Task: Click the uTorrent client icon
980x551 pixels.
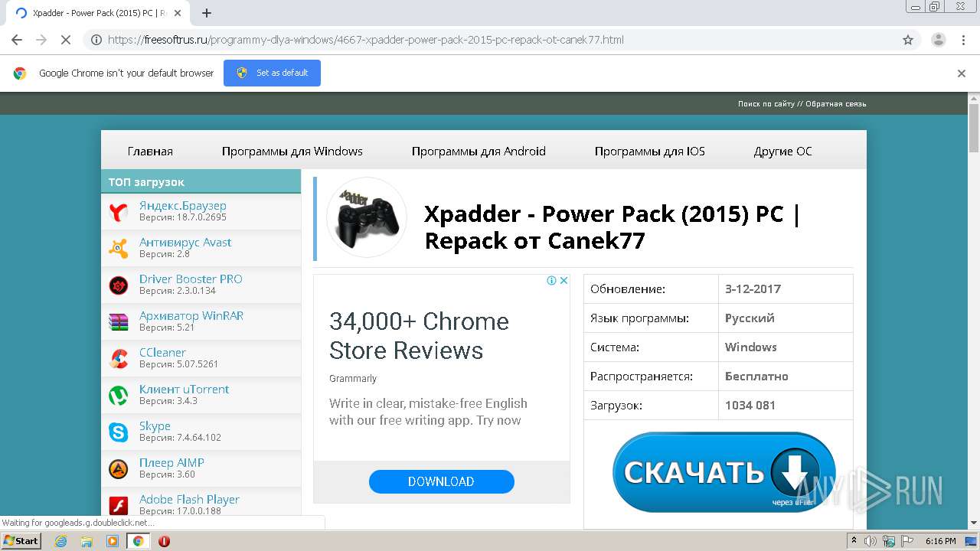Action: 118,396
